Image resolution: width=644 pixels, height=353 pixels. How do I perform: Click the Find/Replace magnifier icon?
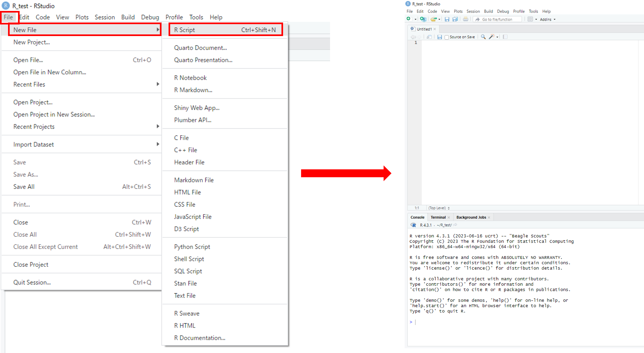click(x=483, y=37)
